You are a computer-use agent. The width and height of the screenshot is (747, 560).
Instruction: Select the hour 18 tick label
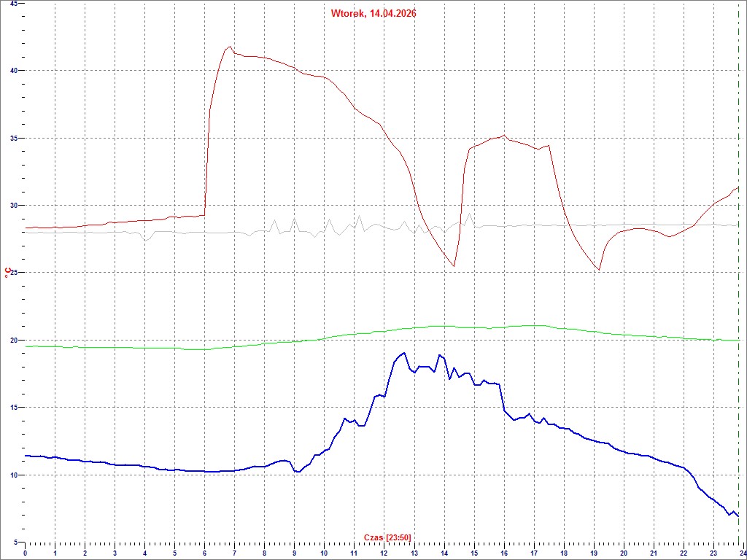coord(563,553)
